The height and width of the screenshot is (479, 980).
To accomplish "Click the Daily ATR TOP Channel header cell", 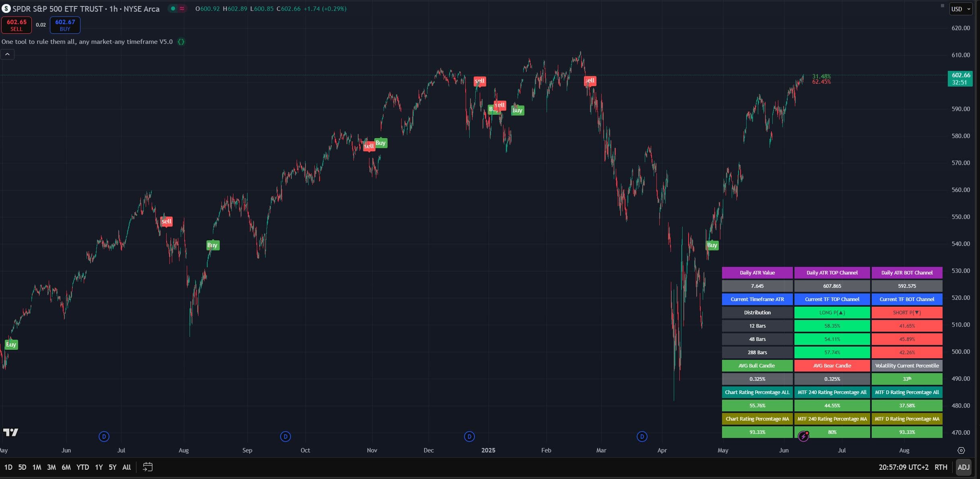I will click(832, 273).
